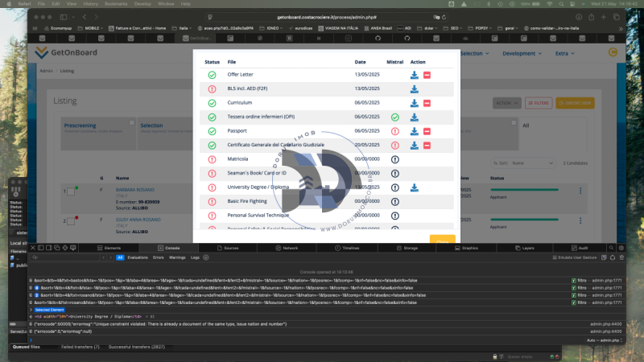Screen dimensions: 644x362
Task: Switch to the Network tab in Web Inspector
Action: [x=288, y=249]
